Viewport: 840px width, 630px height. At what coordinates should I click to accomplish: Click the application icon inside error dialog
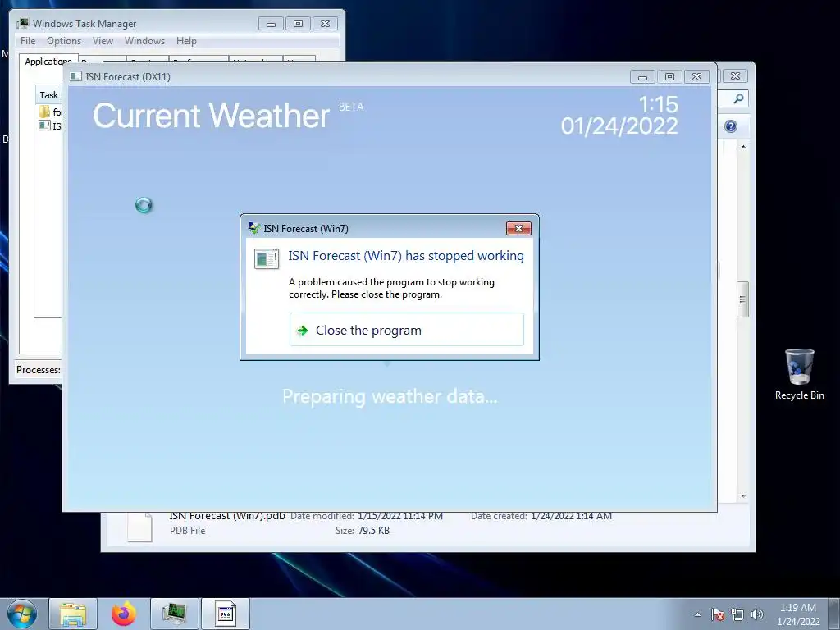tap(267, 259)
